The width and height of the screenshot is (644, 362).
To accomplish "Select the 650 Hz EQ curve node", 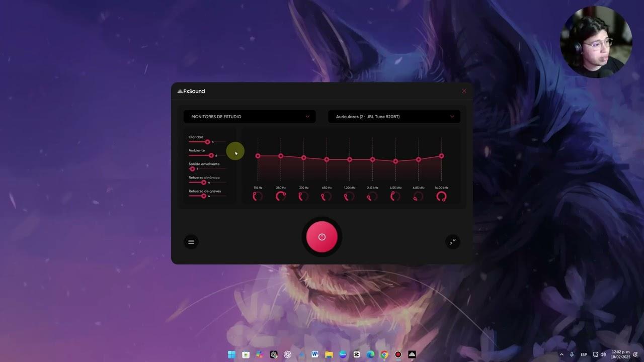I will click(327, 159).
